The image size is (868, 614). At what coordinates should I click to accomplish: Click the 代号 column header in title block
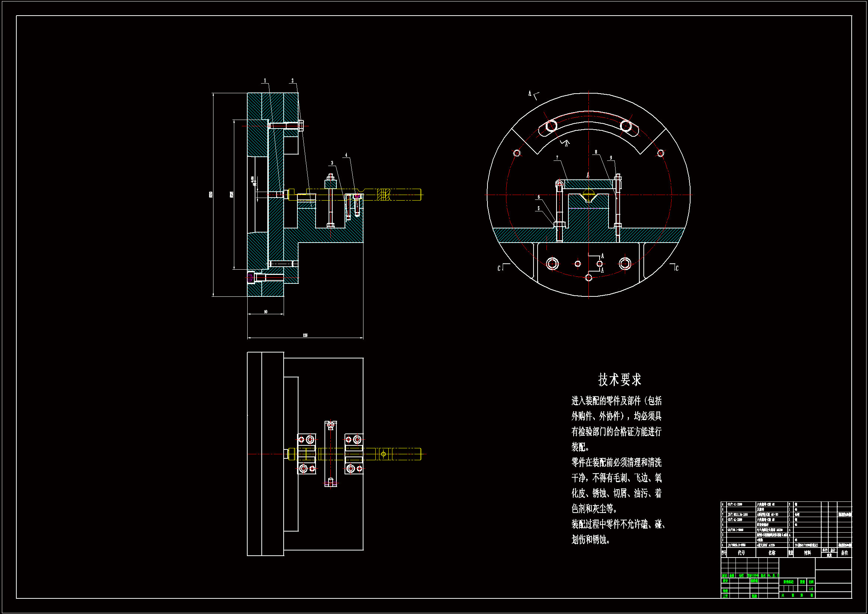[x=741, y=553]
